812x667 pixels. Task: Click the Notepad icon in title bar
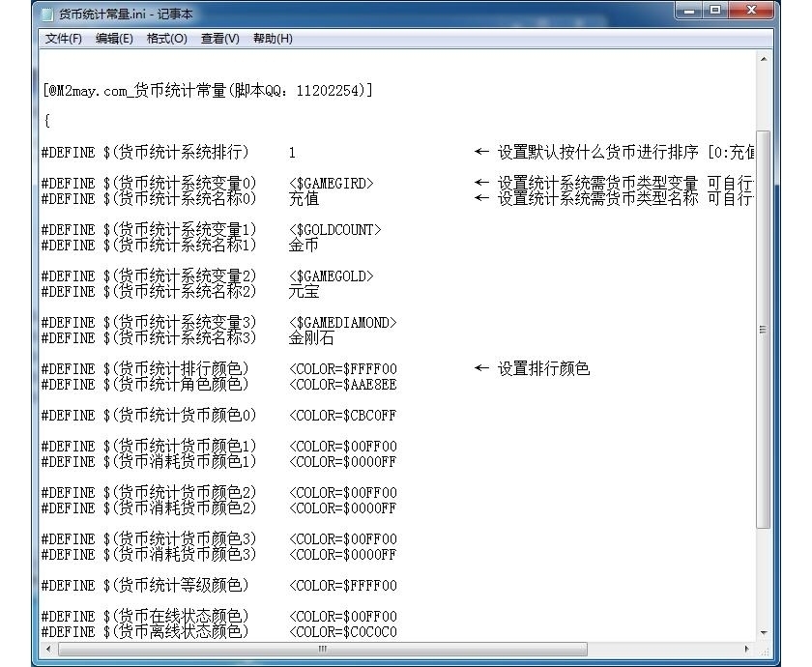(46, 14)
